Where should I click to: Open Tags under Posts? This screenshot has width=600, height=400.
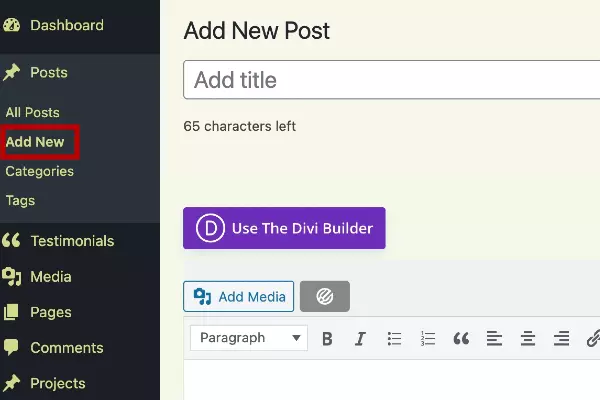[x=20, y=200]
